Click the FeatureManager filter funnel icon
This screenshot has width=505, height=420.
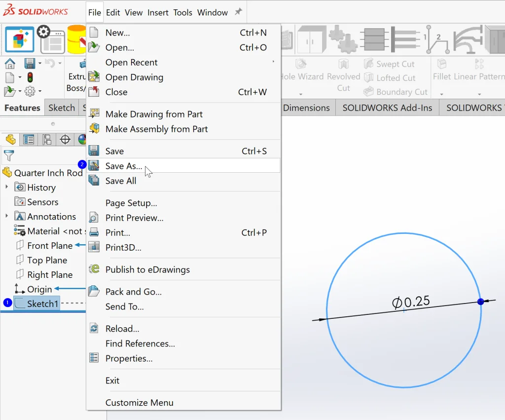click(x=9, y=156)
